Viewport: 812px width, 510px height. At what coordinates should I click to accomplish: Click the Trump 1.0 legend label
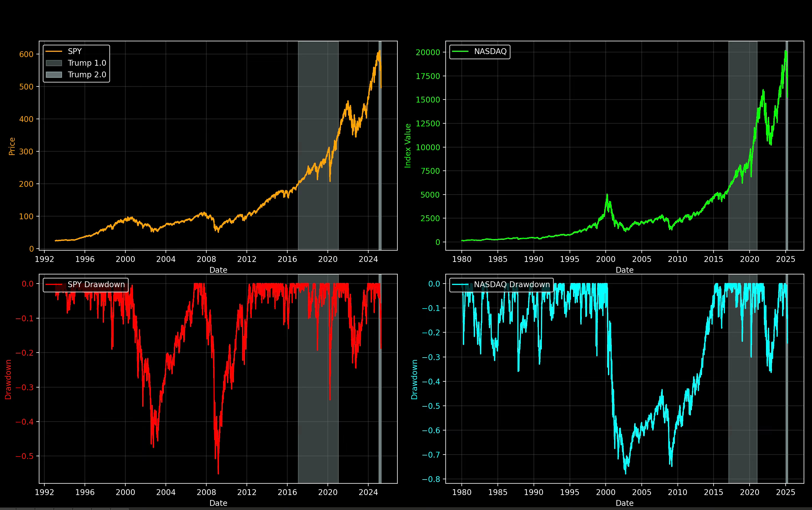click(x=87, y=63)
